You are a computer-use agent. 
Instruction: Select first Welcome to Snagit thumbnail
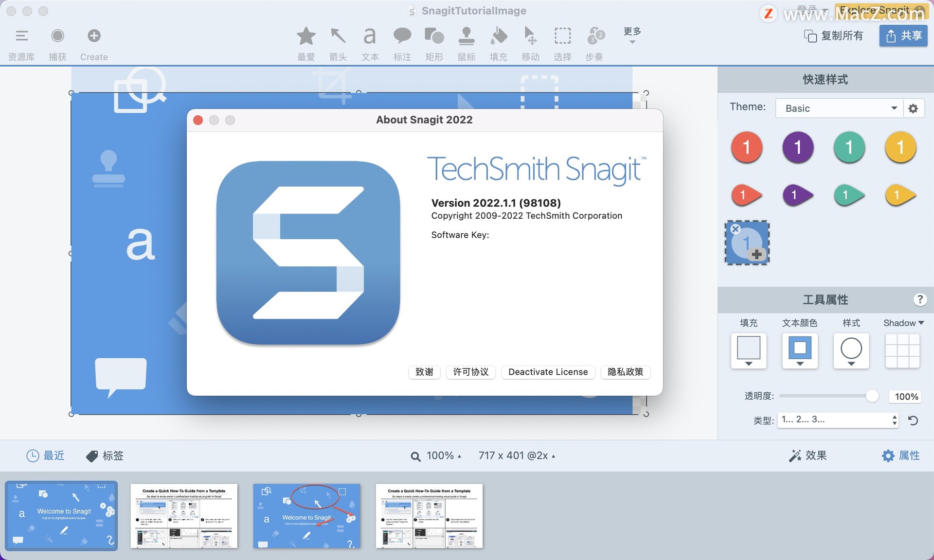61,516
